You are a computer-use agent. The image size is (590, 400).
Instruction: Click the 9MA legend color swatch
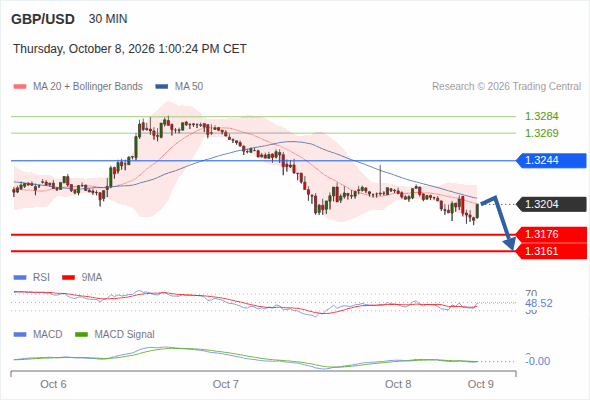(68, 278)
